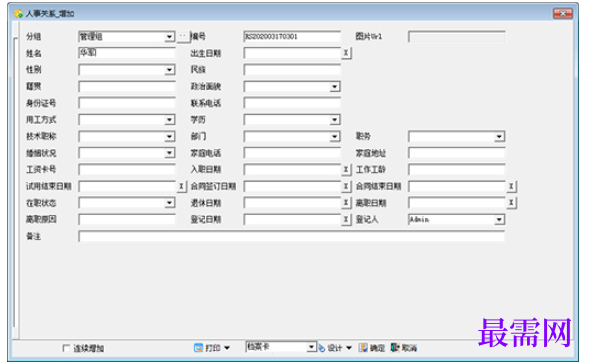Open the 技术职称 dropdown
Screen dimensions: 590x364
pos(169,136)
